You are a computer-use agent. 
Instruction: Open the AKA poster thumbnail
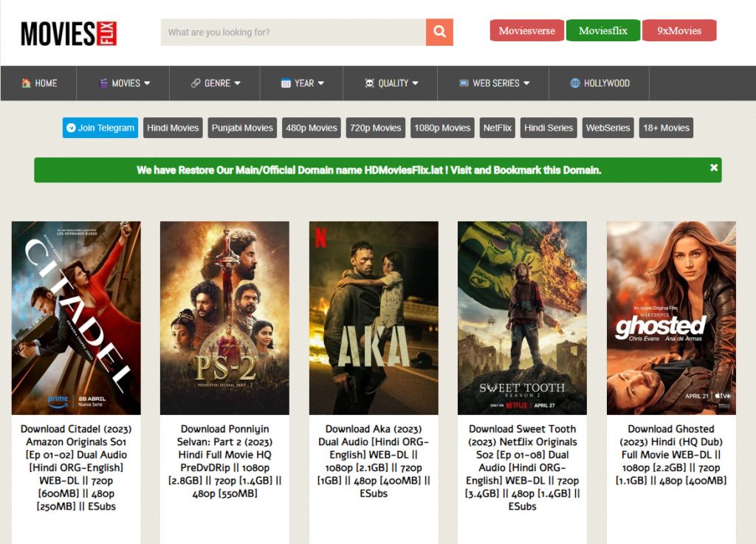click(x=374, y=318)
